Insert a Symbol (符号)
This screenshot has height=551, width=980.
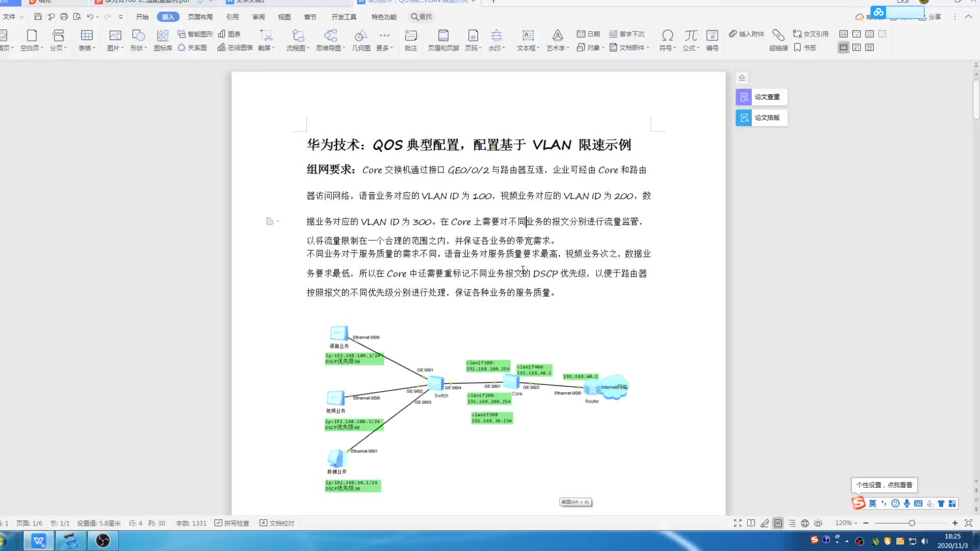click(667, 40)
